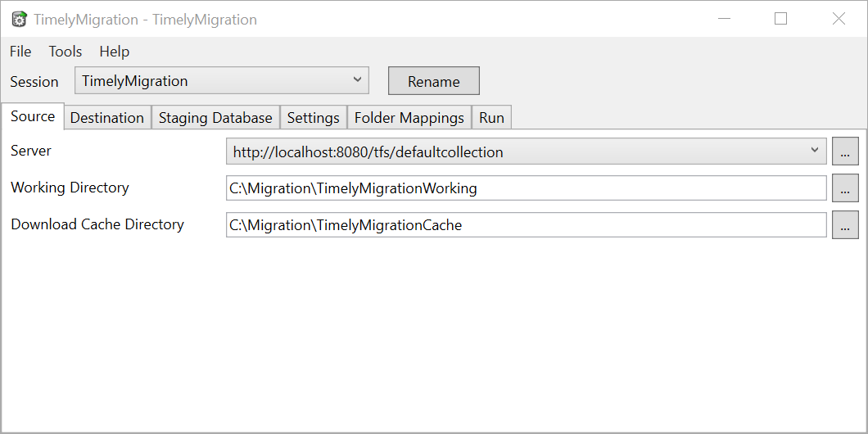Browse for Working Directory using ellipsis button
The image size is (868, 434).
pos(845,188)
